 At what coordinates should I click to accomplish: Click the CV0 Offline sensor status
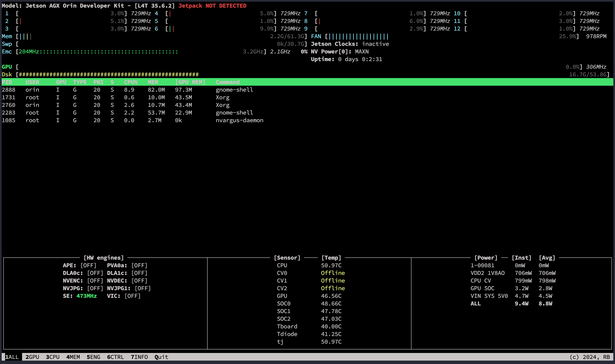(333, 273)
